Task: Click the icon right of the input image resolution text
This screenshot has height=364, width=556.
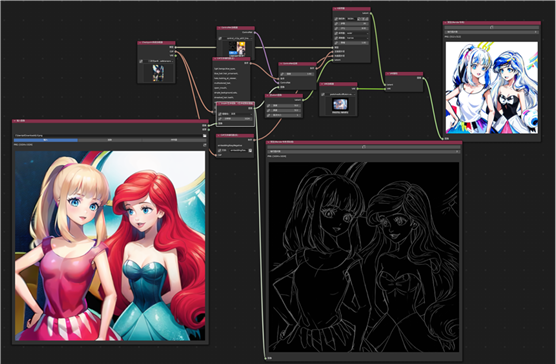Action: click(x=205, y=145)
